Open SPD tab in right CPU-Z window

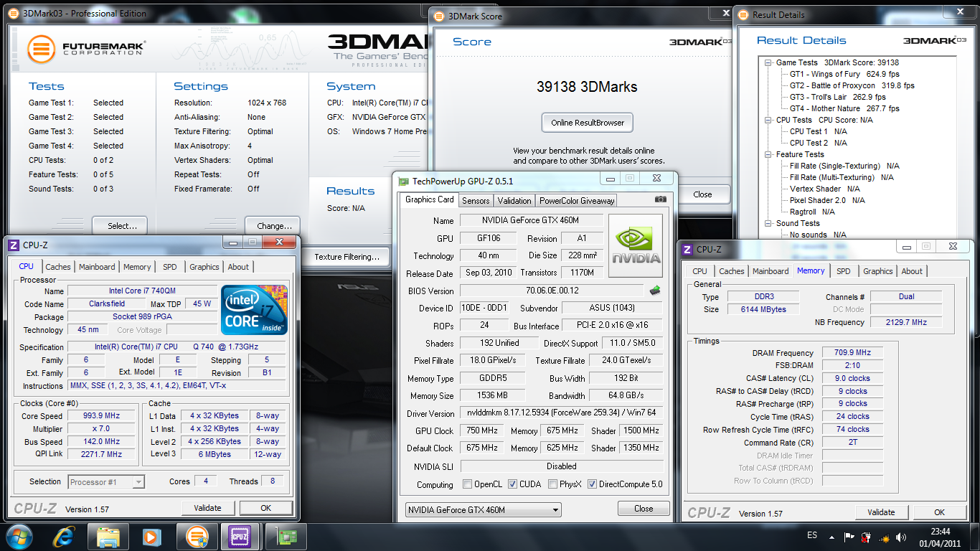(844, 271)
